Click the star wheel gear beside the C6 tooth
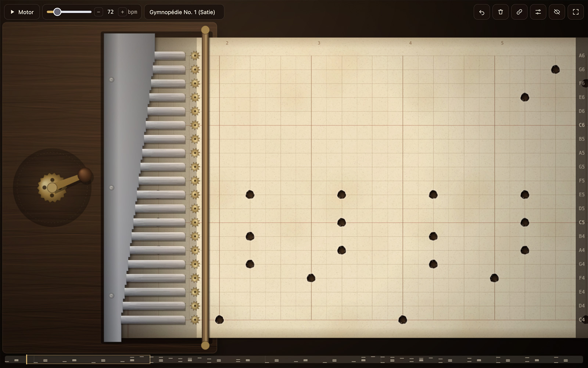The height and width of the screenshot is (368, 588). tap(195, 125)
